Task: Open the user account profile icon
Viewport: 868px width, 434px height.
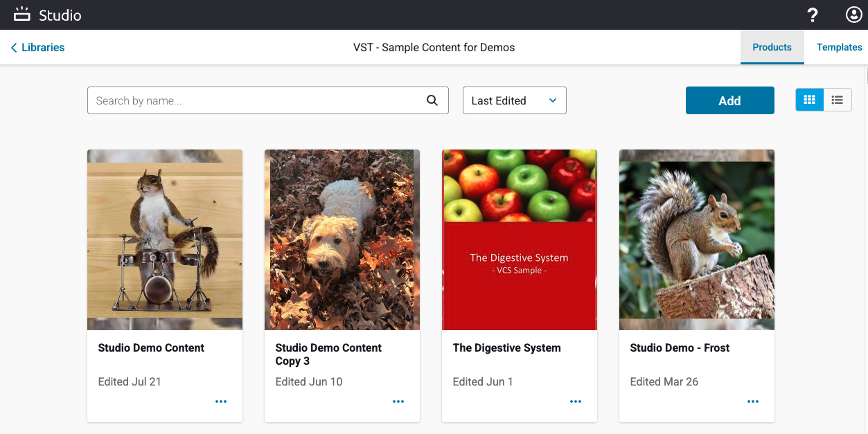Action: tap(853, 15)
